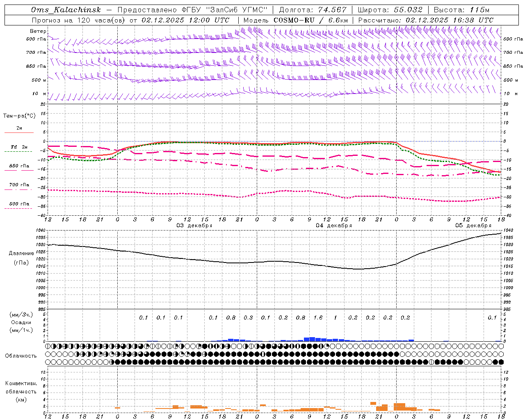Click the Конвективн. облачность label
Image resolution: width=525 pixels, height=420 pixels.
(x=21, y=388)
